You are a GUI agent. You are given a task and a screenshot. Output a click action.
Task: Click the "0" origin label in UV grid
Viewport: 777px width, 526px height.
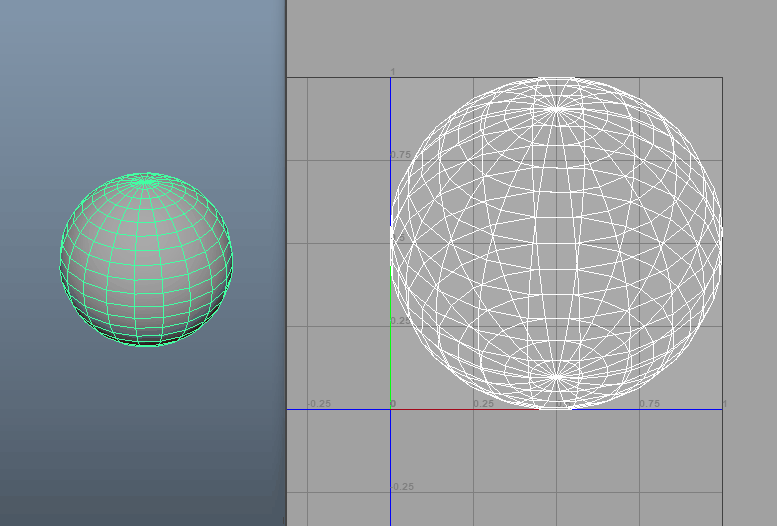pyautogui.click(x=393, y=404)
